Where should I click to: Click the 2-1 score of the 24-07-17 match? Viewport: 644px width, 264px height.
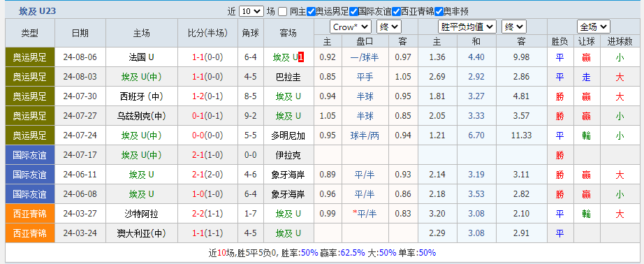pos(198,155)
